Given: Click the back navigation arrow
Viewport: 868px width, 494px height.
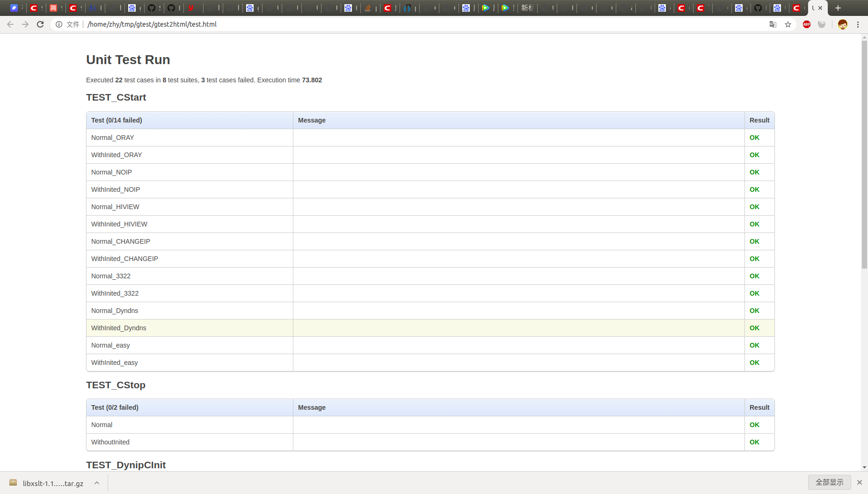Looking at the screenshot, I should point(10,24).
